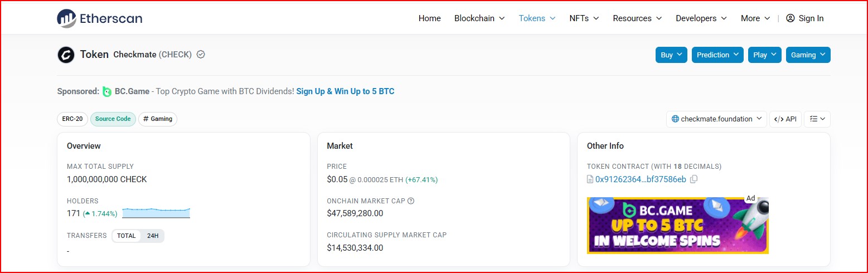
Task: Open the checklist options icon menu
Action: pyautogui.click(x=817, y=119)
